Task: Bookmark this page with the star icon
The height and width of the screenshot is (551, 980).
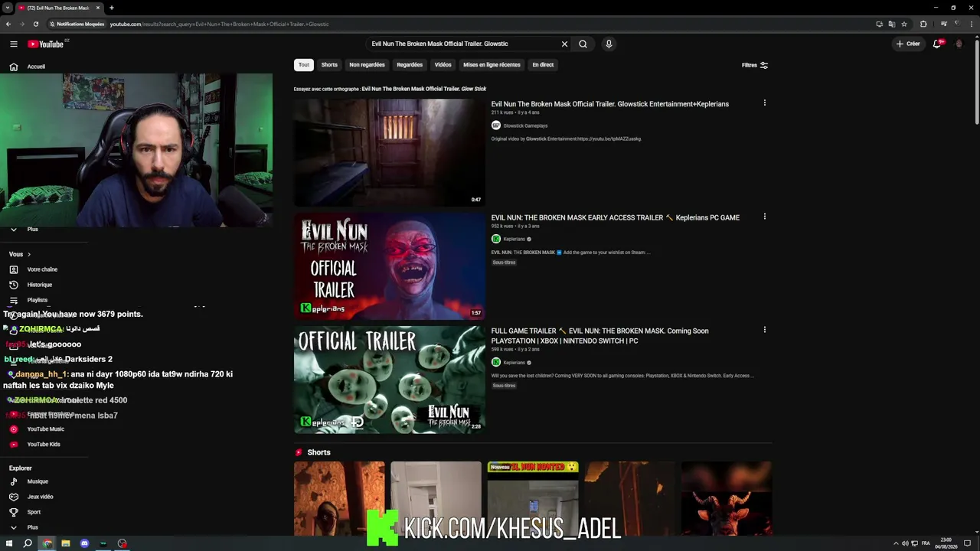Action: (904, 24)
